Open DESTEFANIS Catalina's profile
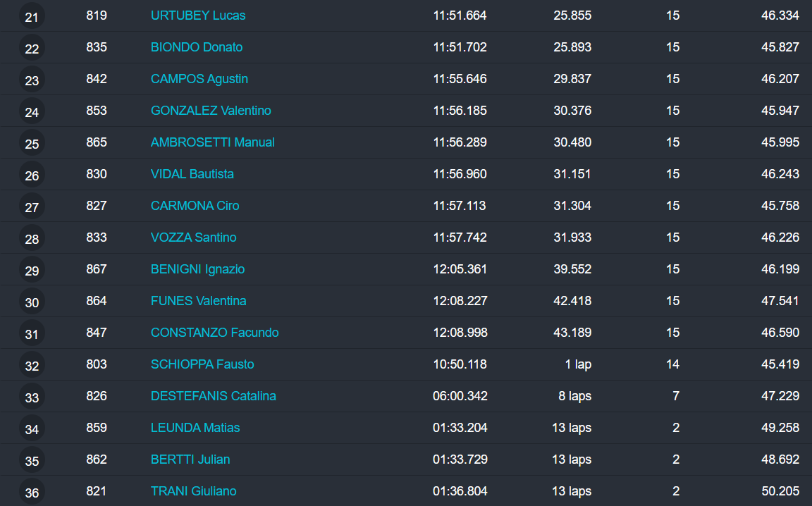 coord(214,396)
